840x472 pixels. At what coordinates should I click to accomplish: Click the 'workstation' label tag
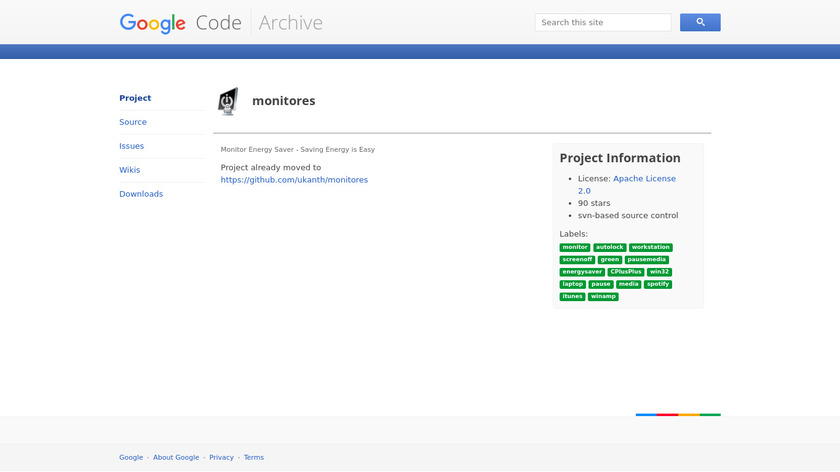click(x=650, y=247)
